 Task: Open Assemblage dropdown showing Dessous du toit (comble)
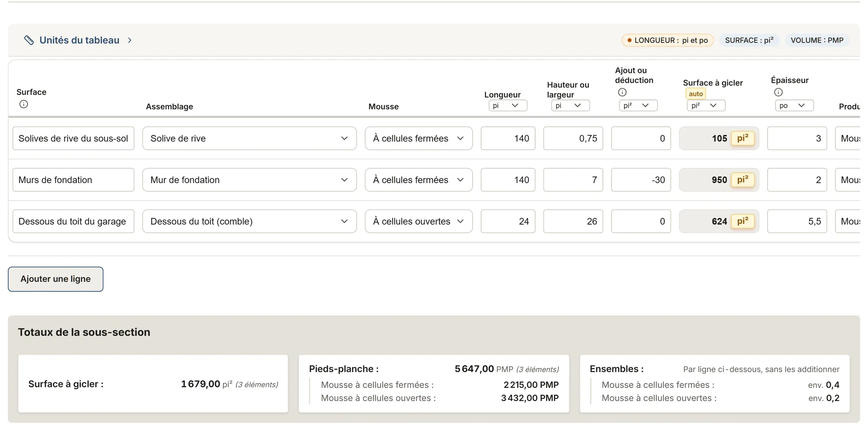click(250, 221)
